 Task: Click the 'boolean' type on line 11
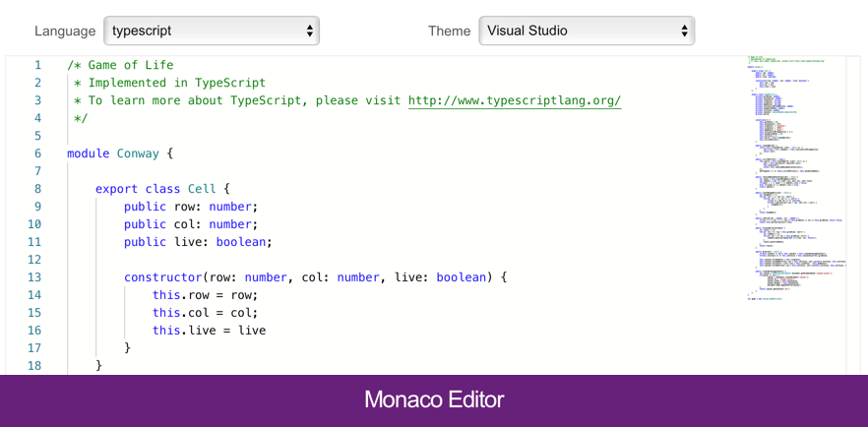pyautogui.click(x=241, y=242)
